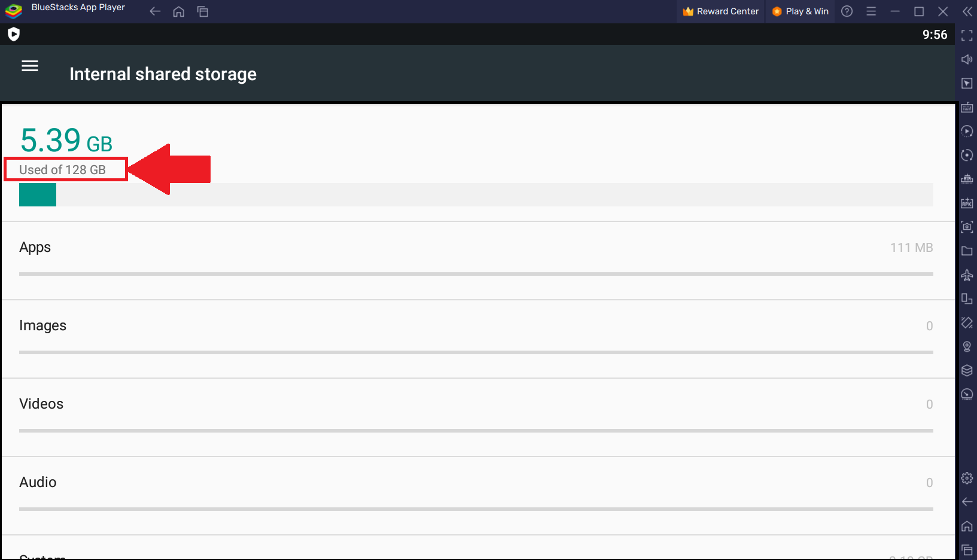Open the Reward Center

(x=720, y=11)
